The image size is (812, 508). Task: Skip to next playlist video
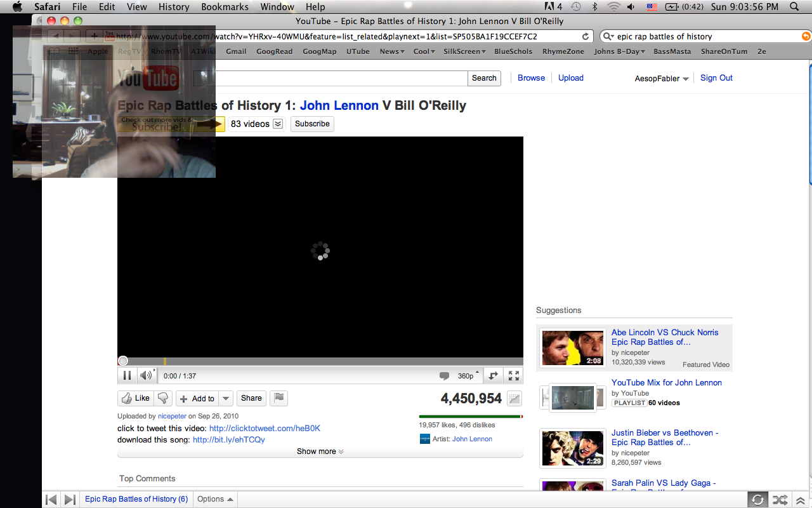[70, 500]
